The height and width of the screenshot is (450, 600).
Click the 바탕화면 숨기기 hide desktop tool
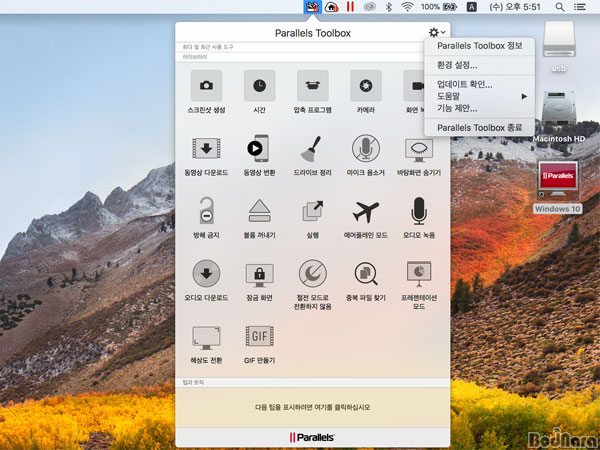[x=419, y=156]
